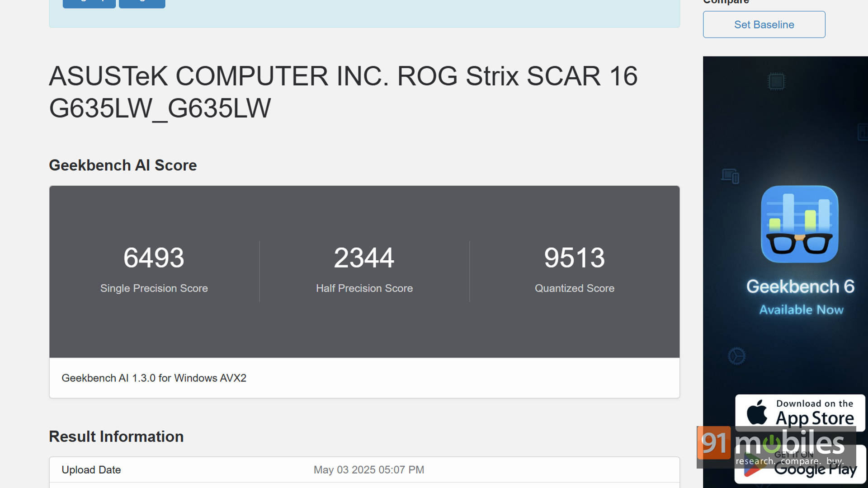Image resolution: width=868 pixels, height=488 pixels.
Task: Click the Geekbench AI Score heading
Action: pyautogui.click(x=123, y=165)
